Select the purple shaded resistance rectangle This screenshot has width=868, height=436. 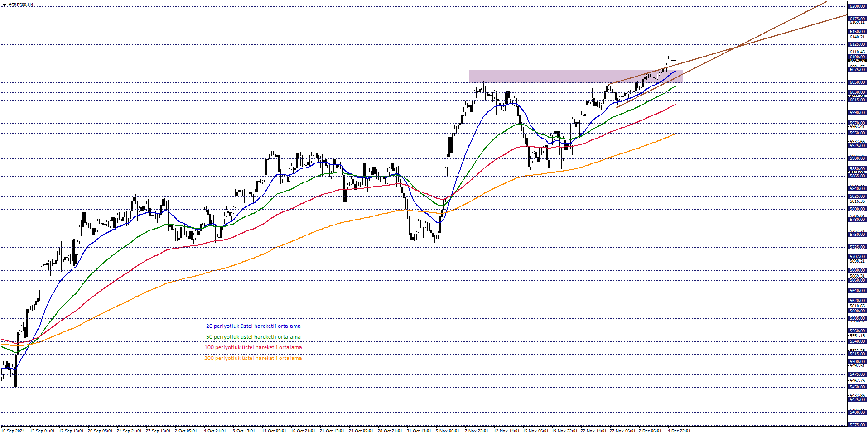[x=575, y=76]
